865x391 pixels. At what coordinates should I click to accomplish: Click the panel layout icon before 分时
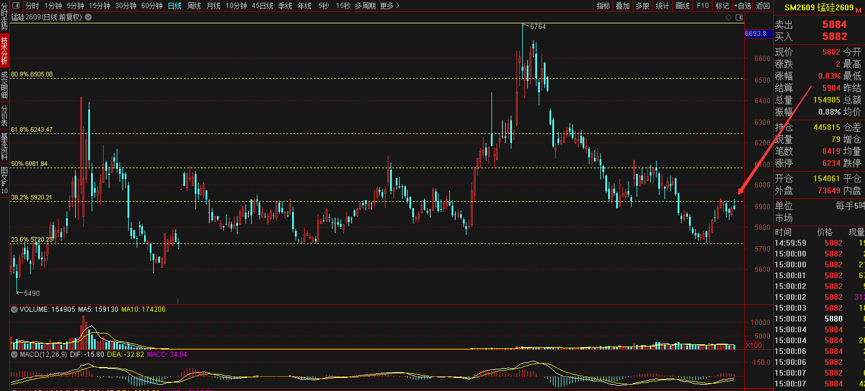(15, 6)
